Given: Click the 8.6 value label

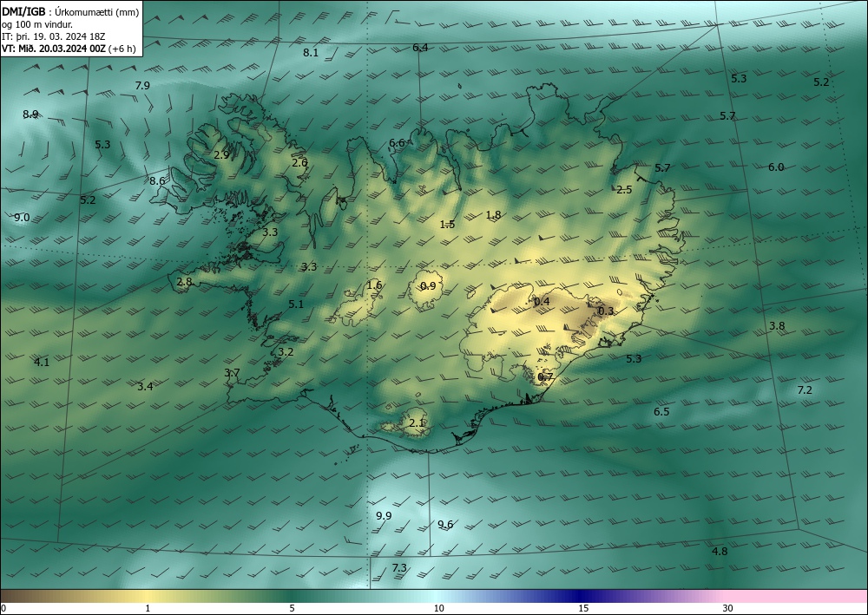Looking at the screenshot, I should [x=157, y=180].
